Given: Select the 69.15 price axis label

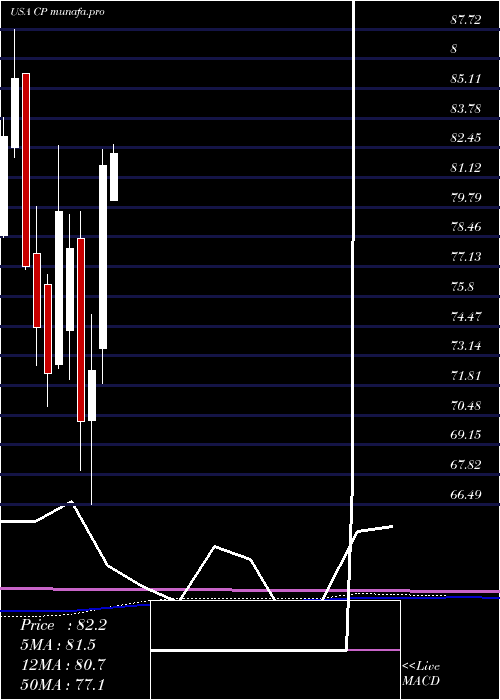Looking at the screenshot, I should pos(466,434).
